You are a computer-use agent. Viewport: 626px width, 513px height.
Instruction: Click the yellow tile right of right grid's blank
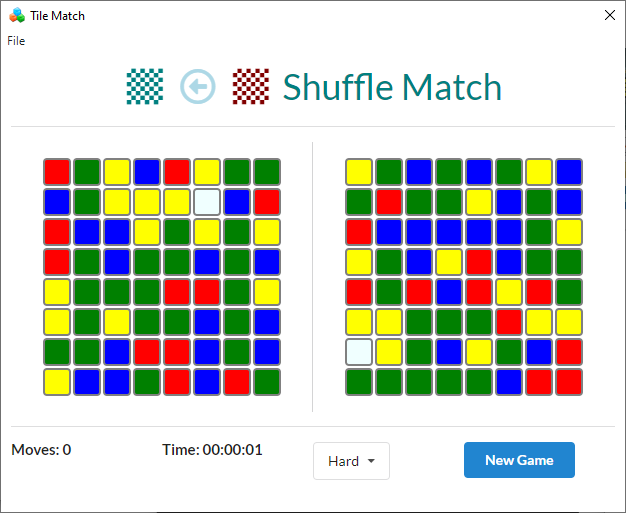[389, 352]
